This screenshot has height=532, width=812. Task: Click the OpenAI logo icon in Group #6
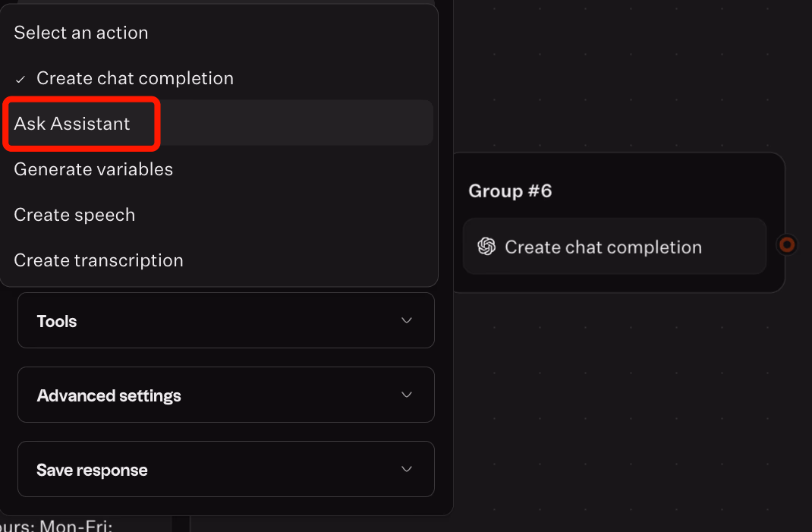[486, 247]
